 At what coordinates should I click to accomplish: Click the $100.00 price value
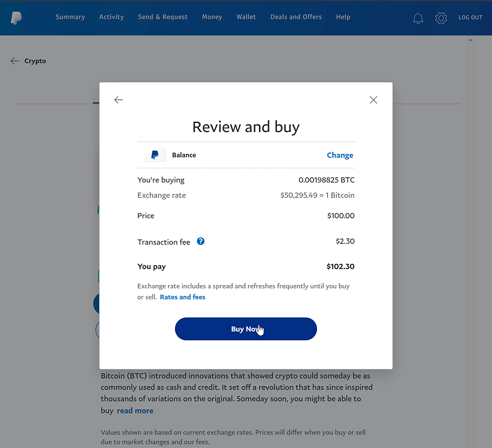341,215
